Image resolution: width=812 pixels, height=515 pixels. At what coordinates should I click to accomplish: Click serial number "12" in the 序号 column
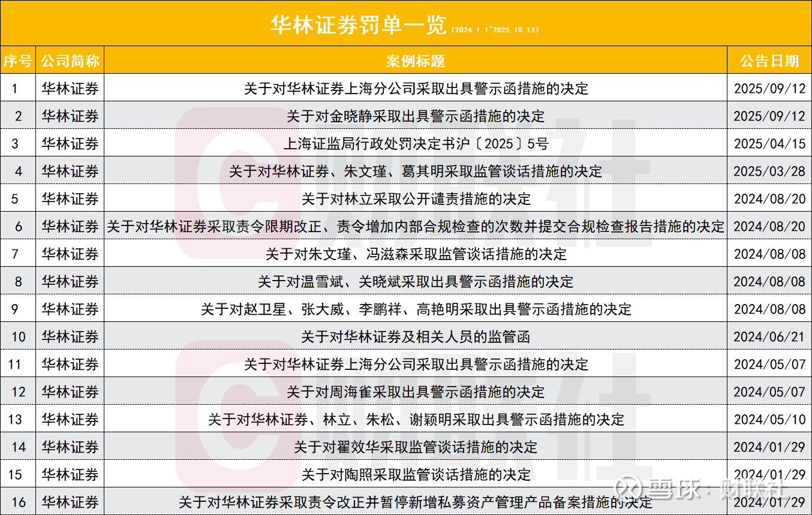pyautogui.click(x=19, y=392)
